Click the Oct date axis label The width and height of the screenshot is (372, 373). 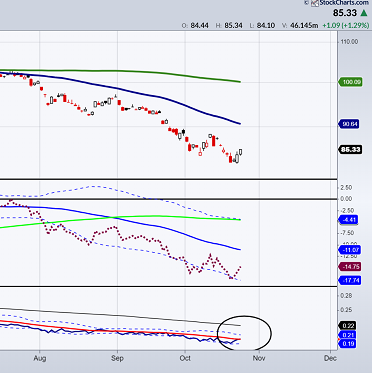point(185,359)
